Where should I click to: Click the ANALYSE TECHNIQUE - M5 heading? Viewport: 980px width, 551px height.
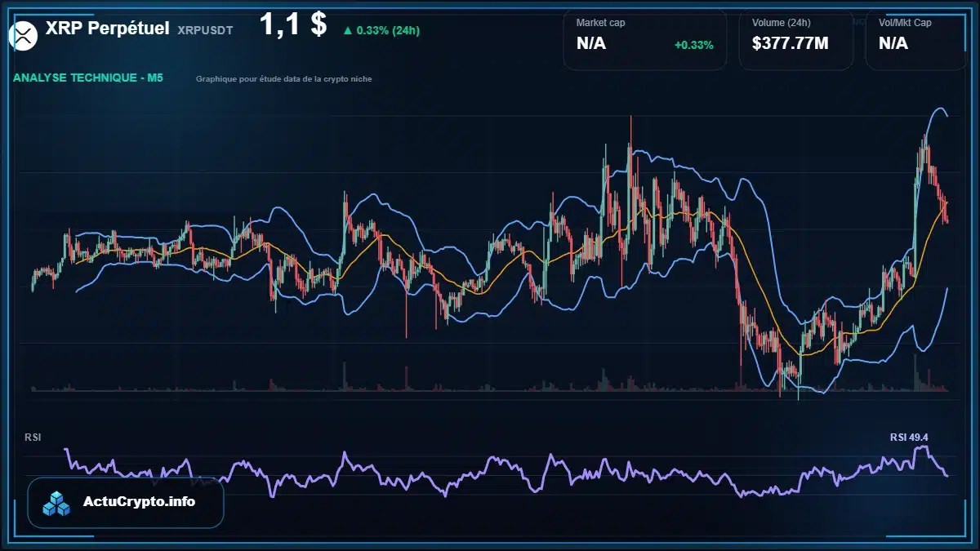pos(88,78)
